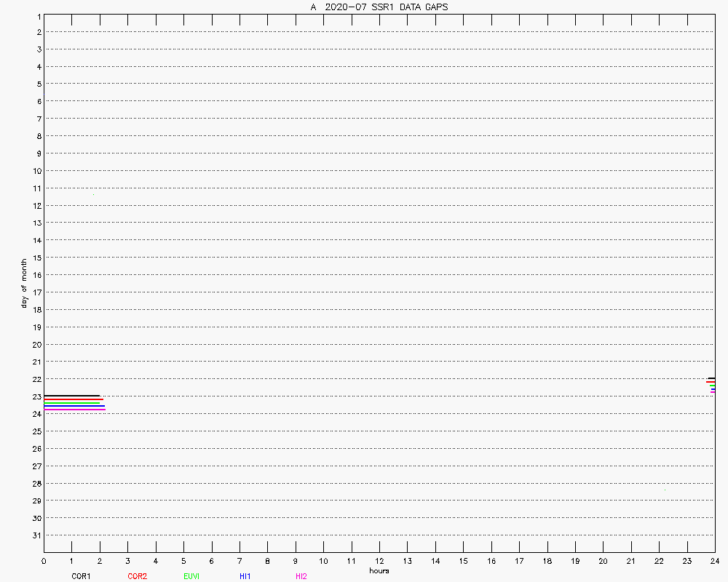Click the long blue data gap bar on the left

pyautogui.click(x=74, y=406)
